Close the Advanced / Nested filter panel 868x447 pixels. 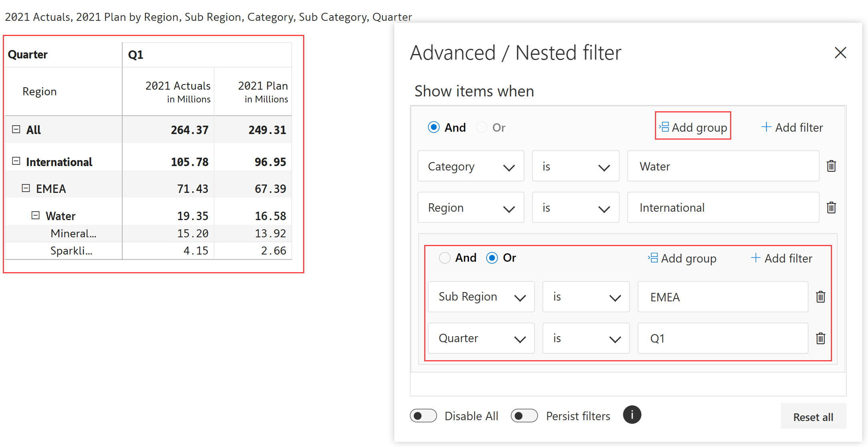coord(840,53)
